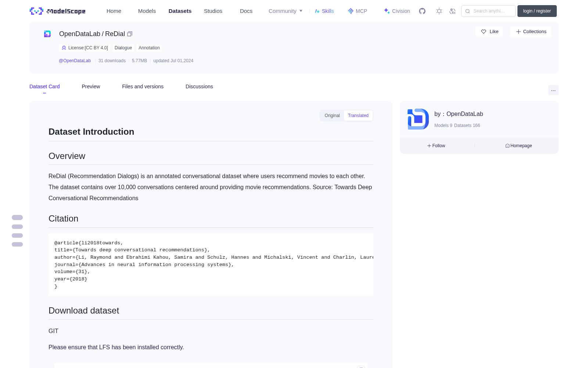Visit the OpenDataLab Homepage link
The height and width of the screenshot is (368, 588).
click(x=519, y=146)
